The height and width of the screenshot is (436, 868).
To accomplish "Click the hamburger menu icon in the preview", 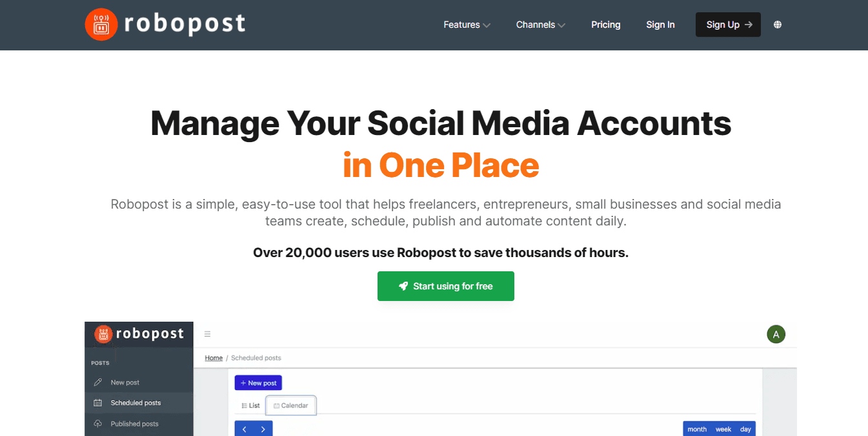I will pos(208,334).
